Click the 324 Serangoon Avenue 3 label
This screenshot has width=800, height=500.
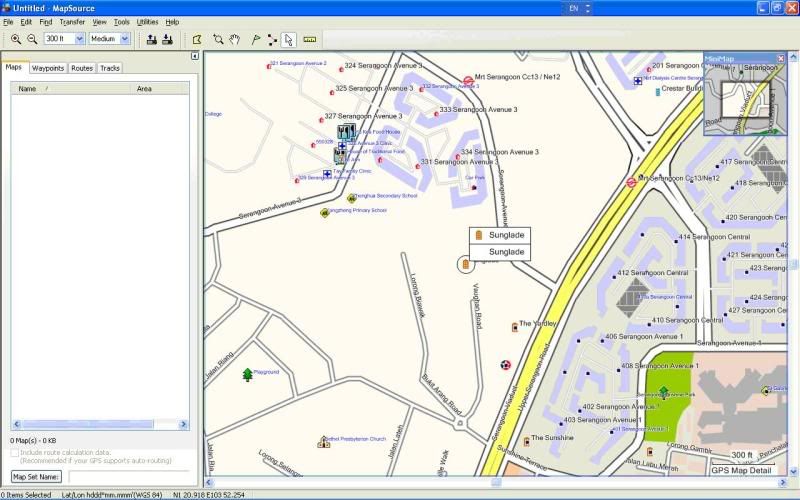pos(383,66)
